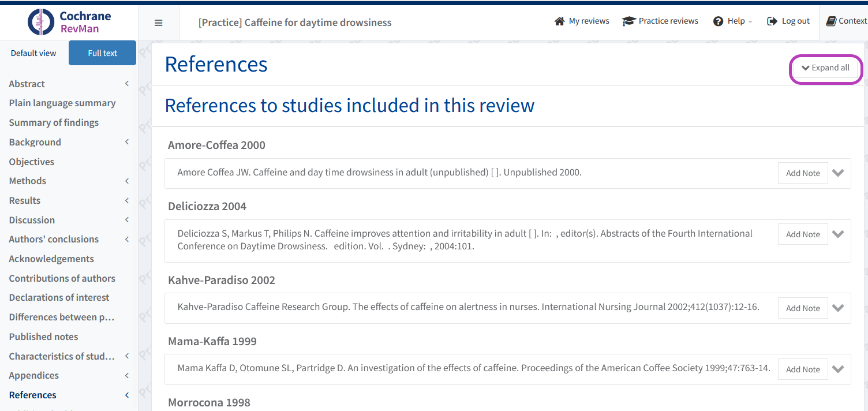This screenshot has height=411, width=868.
Task: Open My reviews home icon
Action: click(559, 21)
